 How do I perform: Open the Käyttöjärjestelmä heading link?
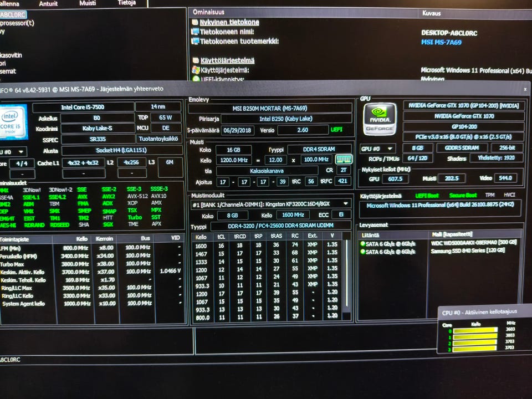pos(227,61)
